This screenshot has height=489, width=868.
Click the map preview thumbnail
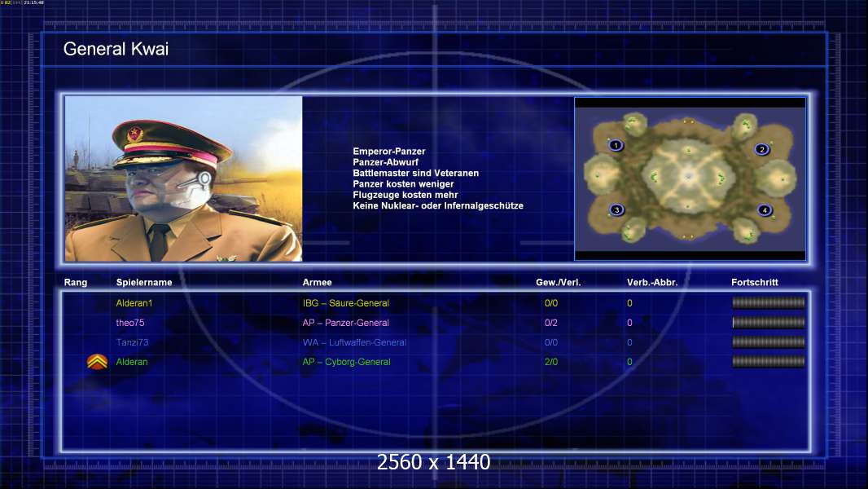(690, 178)
